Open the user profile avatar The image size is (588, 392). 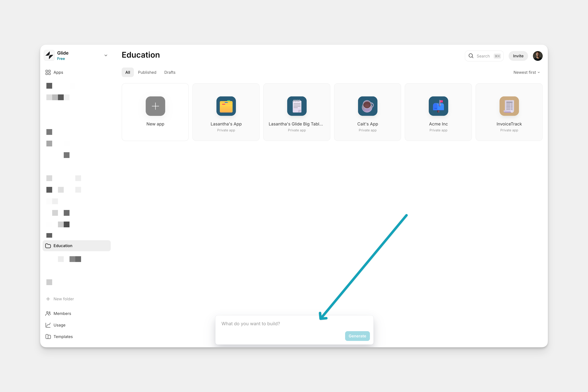(538, 56)
